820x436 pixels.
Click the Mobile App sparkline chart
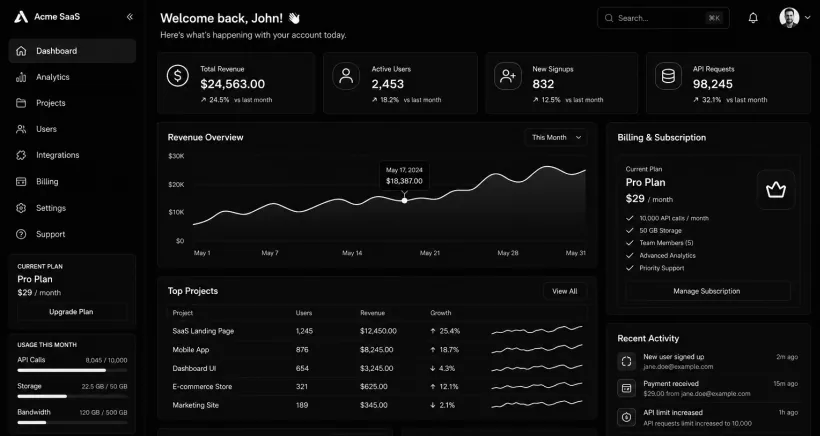(x=537, y=349)
